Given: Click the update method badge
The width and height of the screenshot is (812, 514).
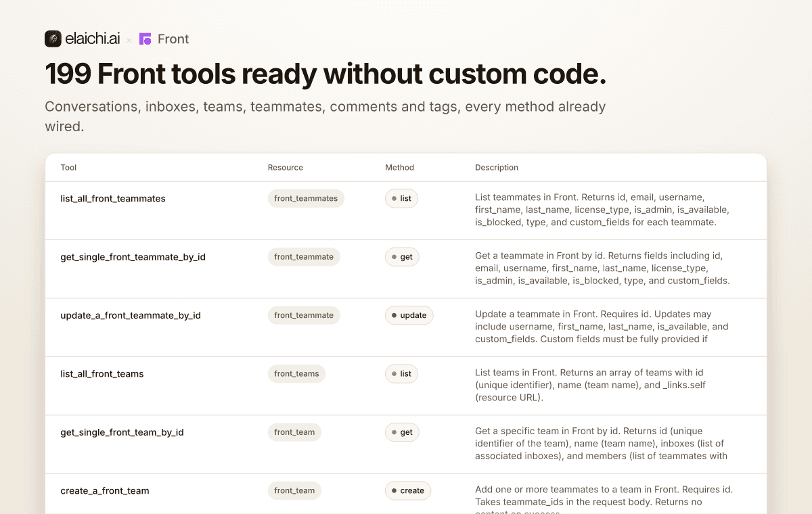Looking at the screenshot, I should [409, 315].
